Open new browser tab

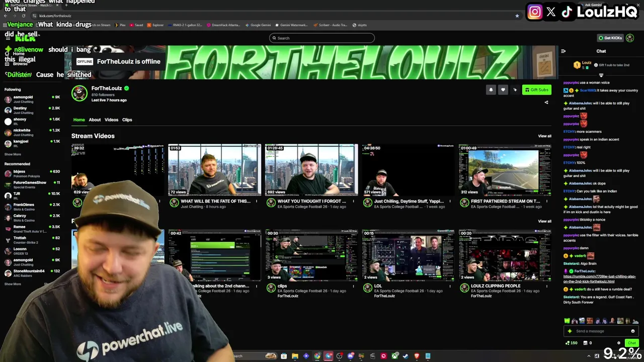click(x=66, y=5)
